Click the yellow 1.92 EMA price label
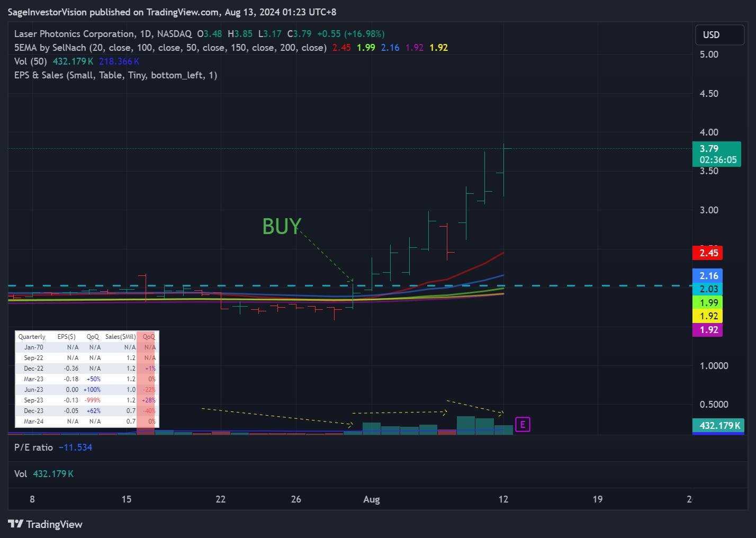Image resolution: width=756 pixels, height=538 pixels. tap(708, 316)
